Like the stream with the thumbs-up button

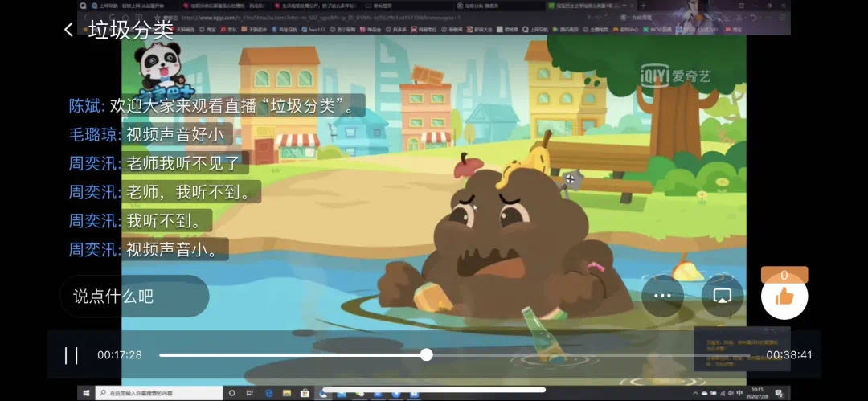click(x=784, y=297)
